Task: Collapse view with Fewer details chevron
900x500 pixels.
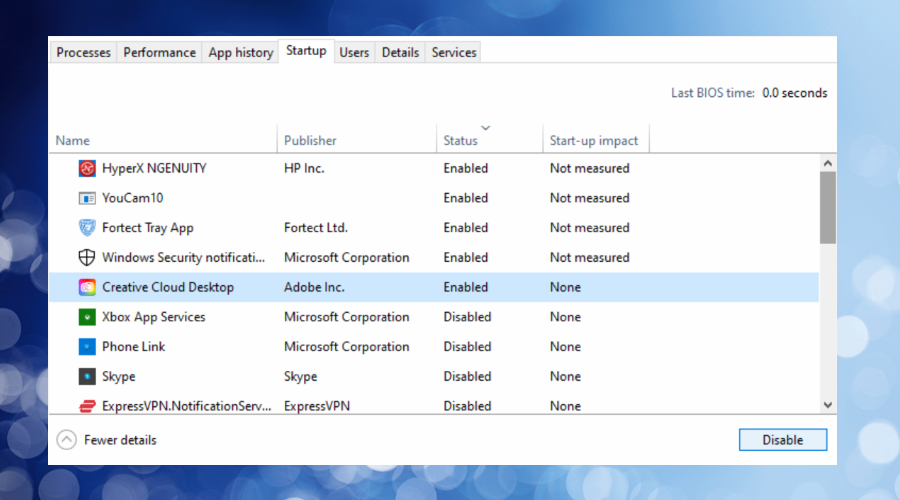Action: 67,440
